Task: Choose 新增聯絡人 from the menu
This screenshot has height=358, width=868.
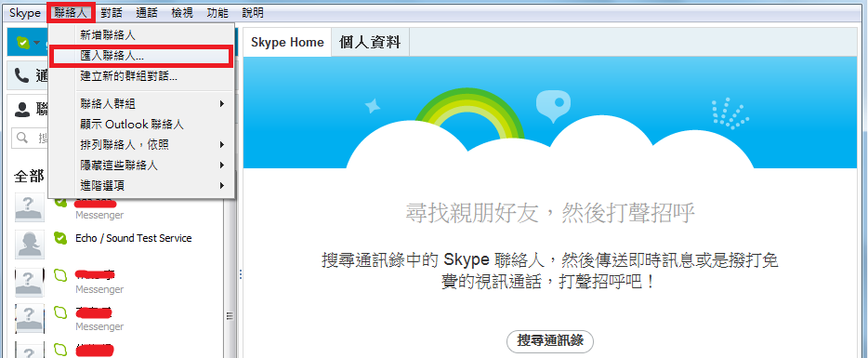Action: click(x=142, y=35)
